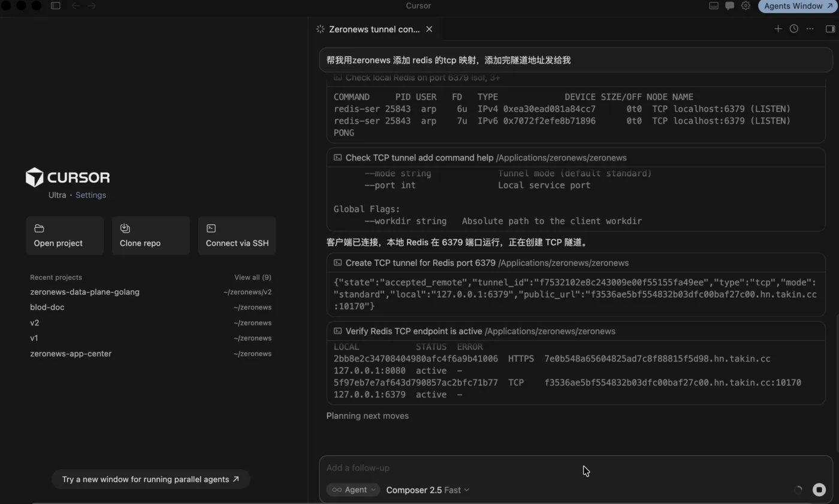This screenshot has width=839, height=504.
Task: Toggle the right side panel icon
Action: tap(830, 29)
